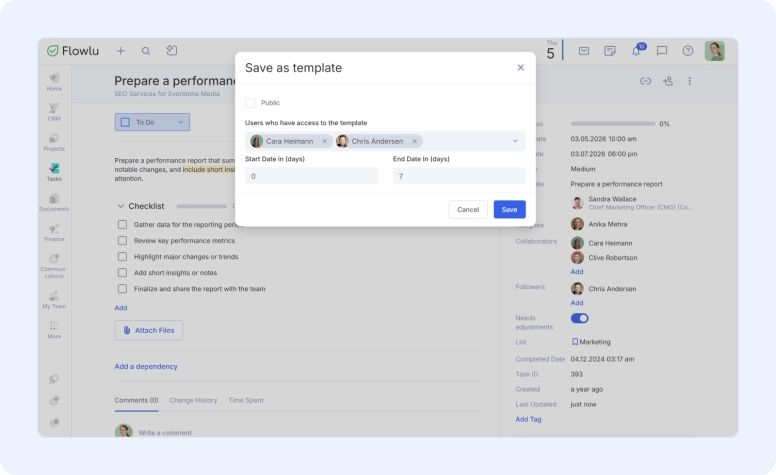Open CRM in sidebar
The width and height of the screenshot is (776, 475).
click(x=54, y=112)
